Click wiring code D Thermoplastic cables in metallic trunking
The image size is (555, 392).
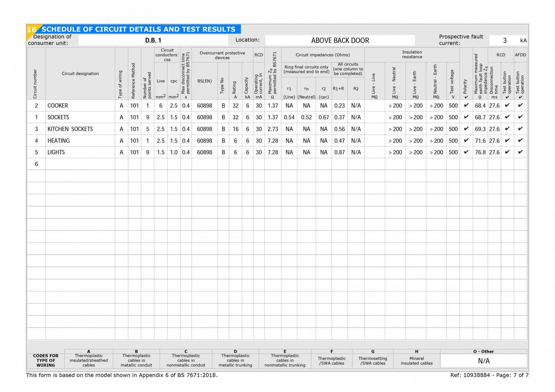(x=236, y=359)
